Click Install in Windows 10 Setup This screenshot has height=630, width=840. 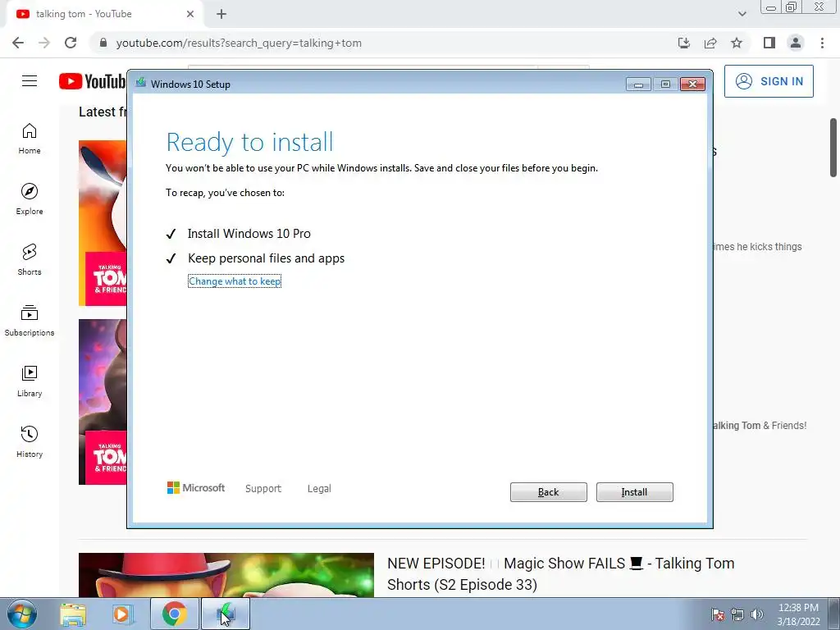[x=634, y=492]
